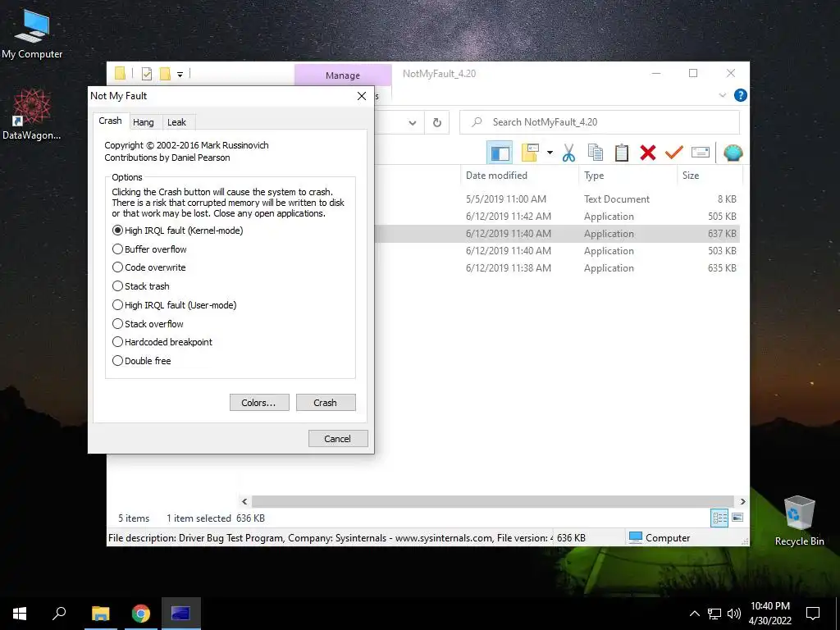840x630 pixels.
Task: Click the scroll left arrow
Action: coord(244,501)
